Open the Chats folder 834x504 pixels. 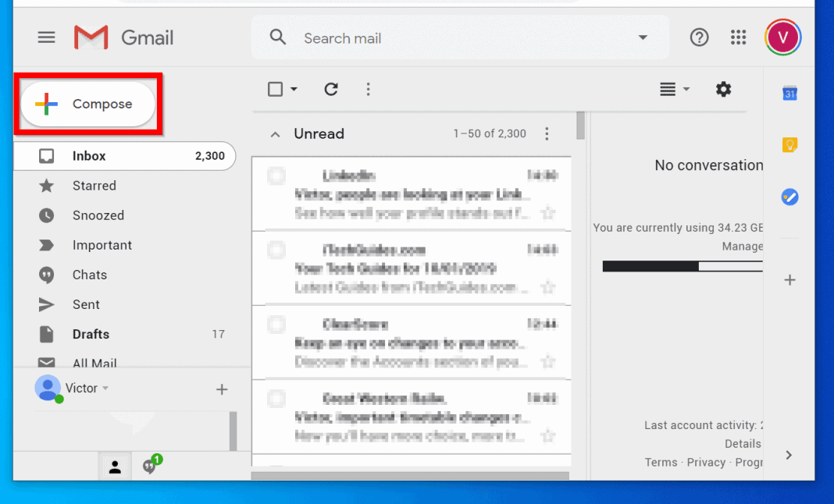tap(124, 275)
